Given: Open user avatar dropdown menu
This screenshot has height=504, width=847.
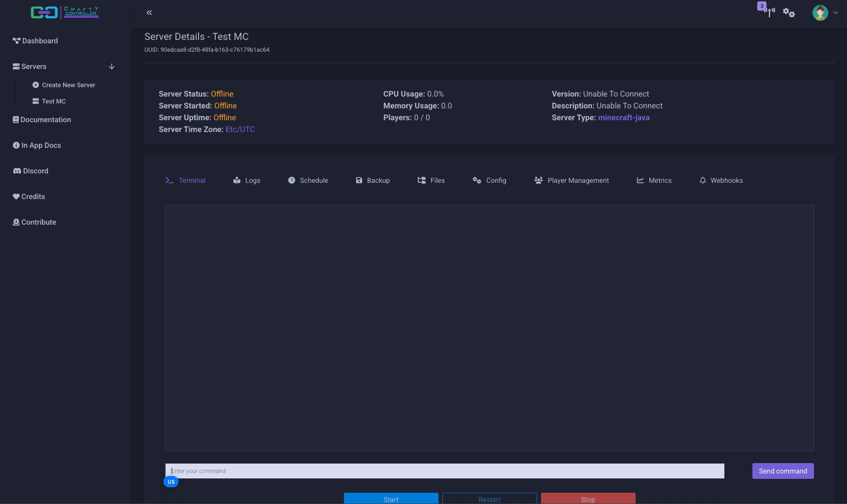Looking at the screenshot, I should [825, 13].
